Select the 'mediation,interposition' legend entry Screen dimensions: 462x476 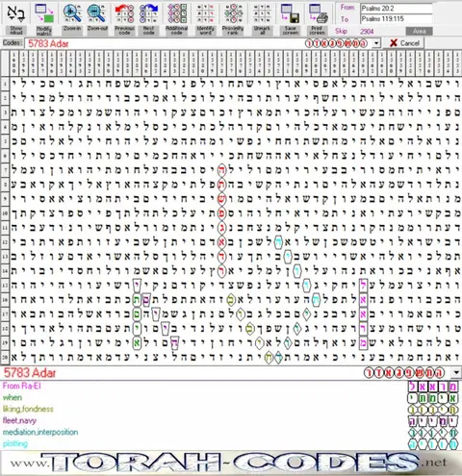(40, 432)
